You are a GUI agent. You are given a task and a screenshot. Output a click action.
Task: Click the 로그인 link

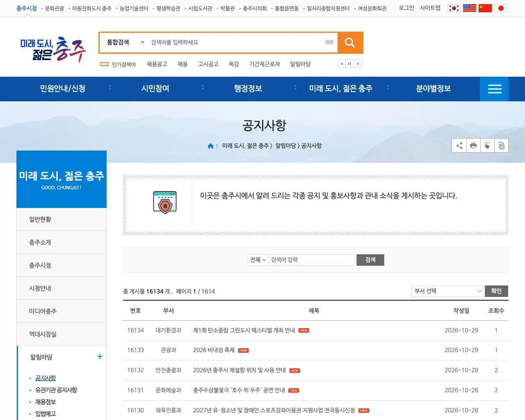[406, 8]
